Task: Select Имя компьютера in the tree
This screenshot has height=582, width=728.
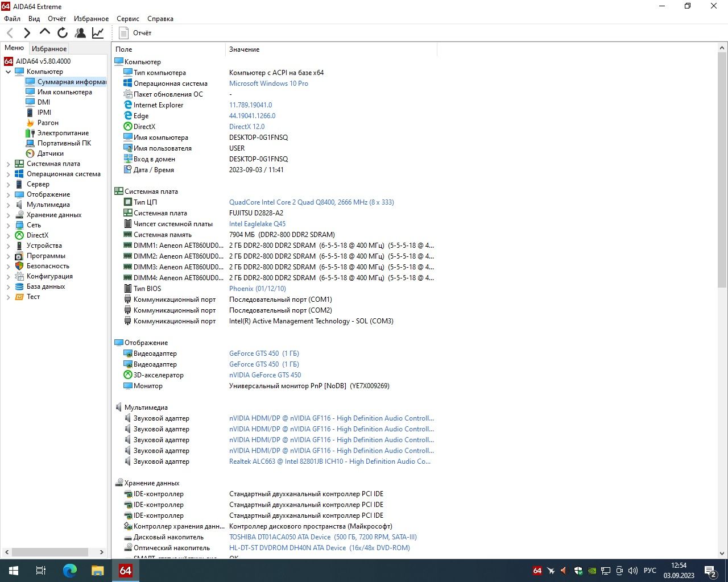Action: pyautogui.click(x=65, y=92)
